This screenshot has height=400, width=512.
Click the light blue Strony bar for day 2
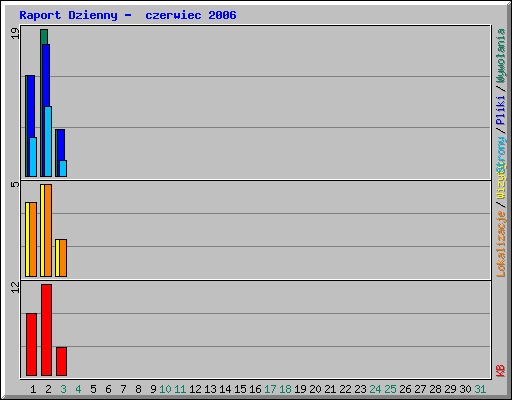coord(48,141)
